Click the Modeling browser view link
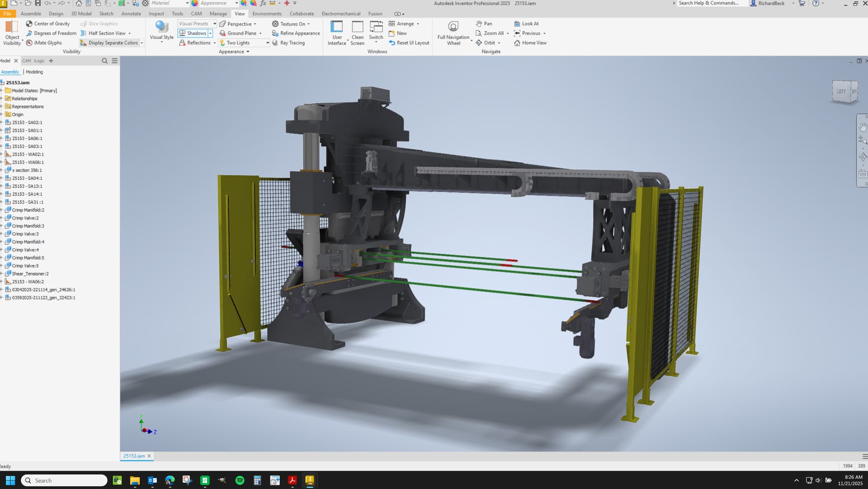868x489 pixels. [x=34, y=72]
